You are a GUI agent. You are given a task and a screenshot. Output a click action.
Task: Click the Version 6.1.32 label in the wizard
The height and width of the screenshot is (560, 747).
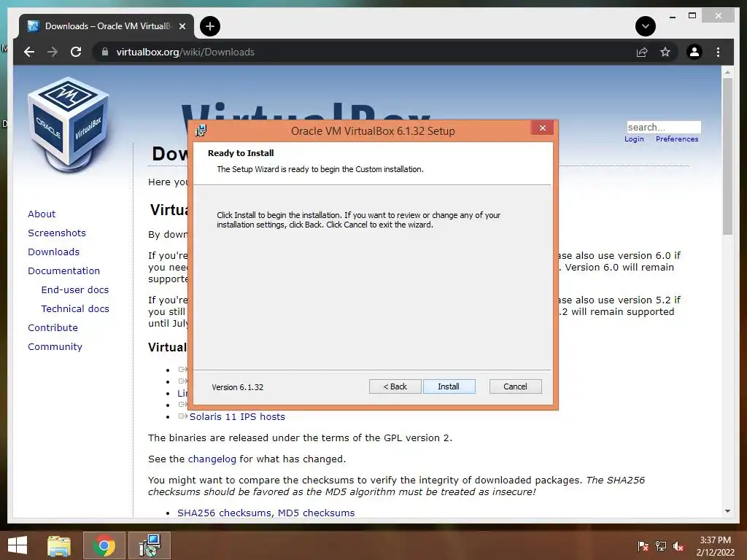pos(238,387)
